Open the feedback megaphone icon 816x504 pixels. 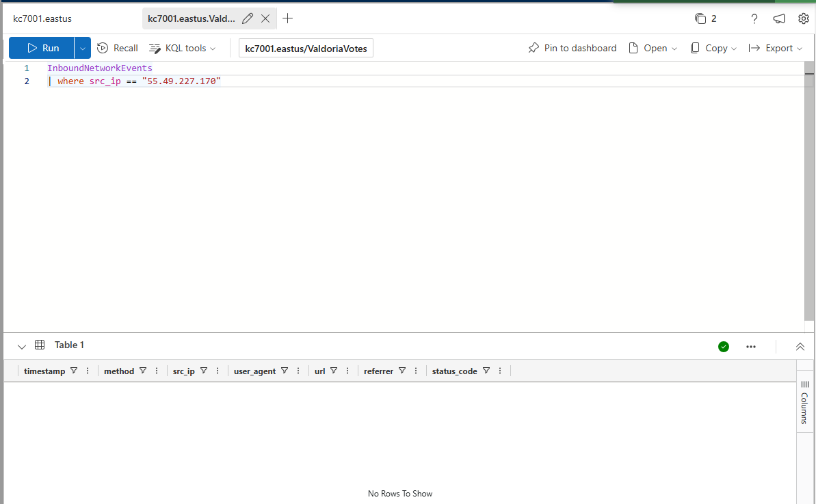click(x=779, y=18)
